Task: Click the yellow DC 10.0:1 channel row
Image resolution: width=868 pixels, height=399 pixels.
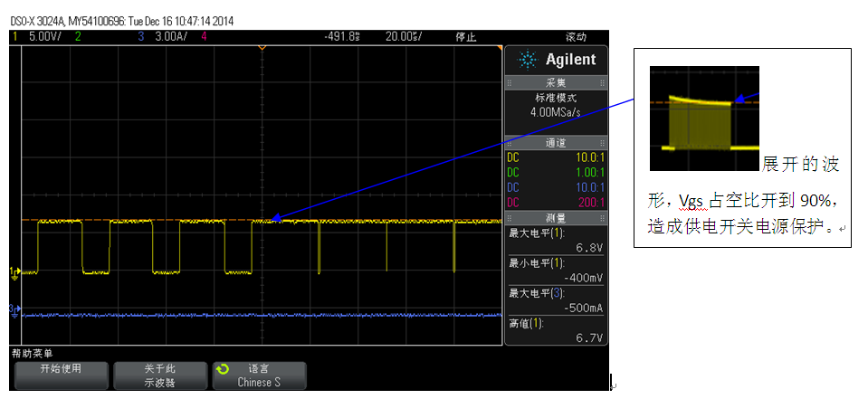Action: click(x=556, y=157)
